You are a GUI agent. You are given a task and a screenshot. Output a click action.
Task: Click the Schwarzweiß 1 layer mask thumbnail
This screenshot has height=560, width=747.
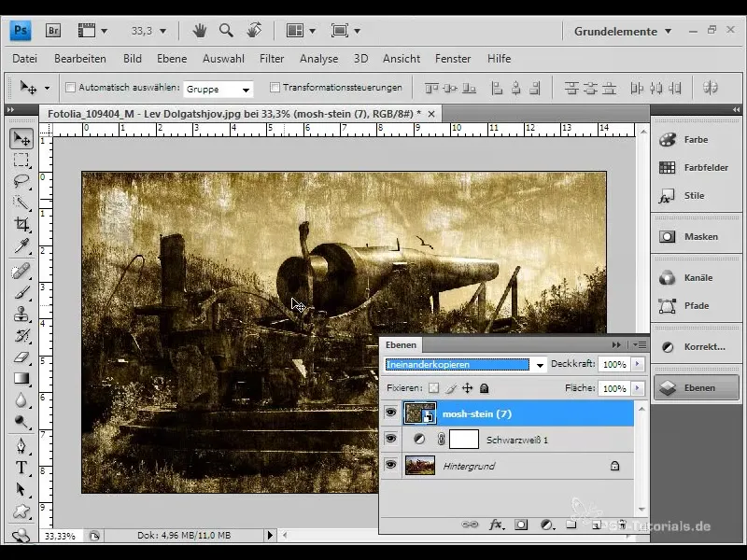(x=464, y=439)
